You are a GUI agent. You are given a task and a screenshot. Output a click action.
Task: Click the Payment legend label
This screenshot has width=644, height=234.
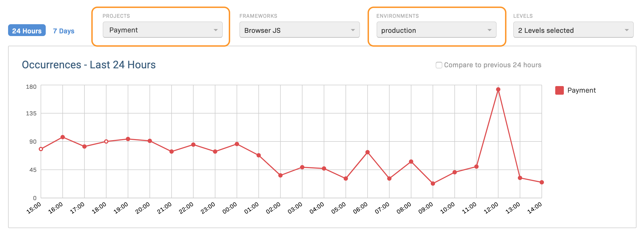(581, 90)
